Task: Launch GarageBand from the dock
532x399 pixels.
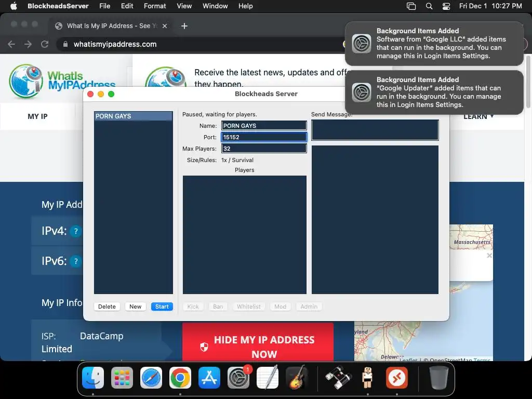Action: (x=297, y=378)
